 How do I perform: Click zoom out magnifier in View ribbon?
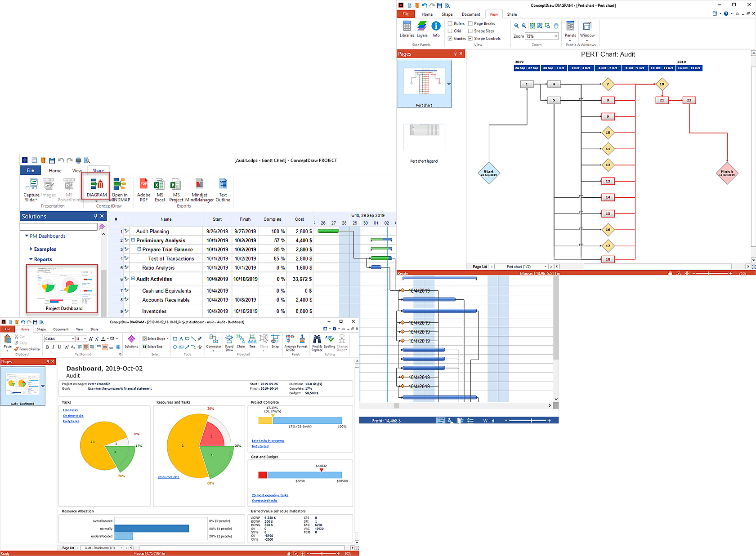coord(524,26)
